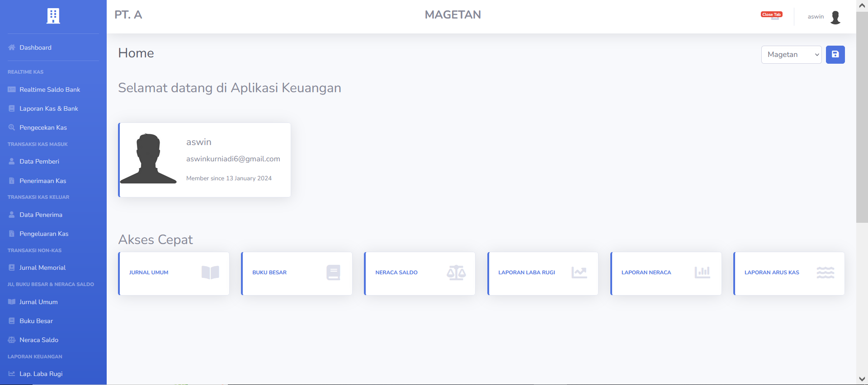The height and width of the screenshot is (385, 868).
Task: Open the NERACA SALDO quick access card
Action: click(x=420, y=273)
